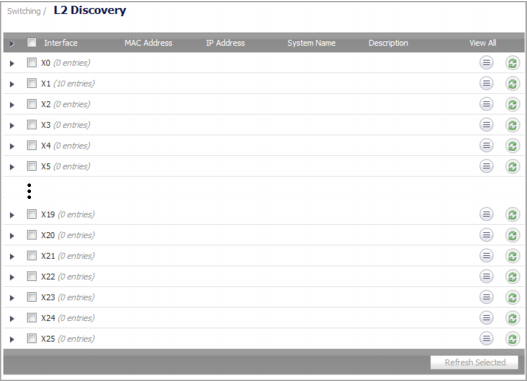The width and height of the screenshot is (527, 381).
Task: Refresh the X25 interface entries
Action: [512, 339]
